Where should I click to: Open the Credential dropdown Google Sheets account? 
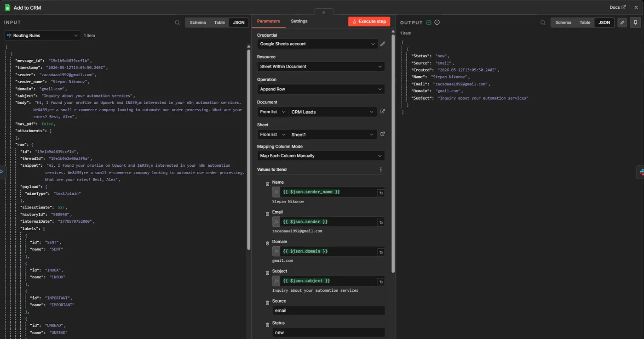tap(317, 44)
